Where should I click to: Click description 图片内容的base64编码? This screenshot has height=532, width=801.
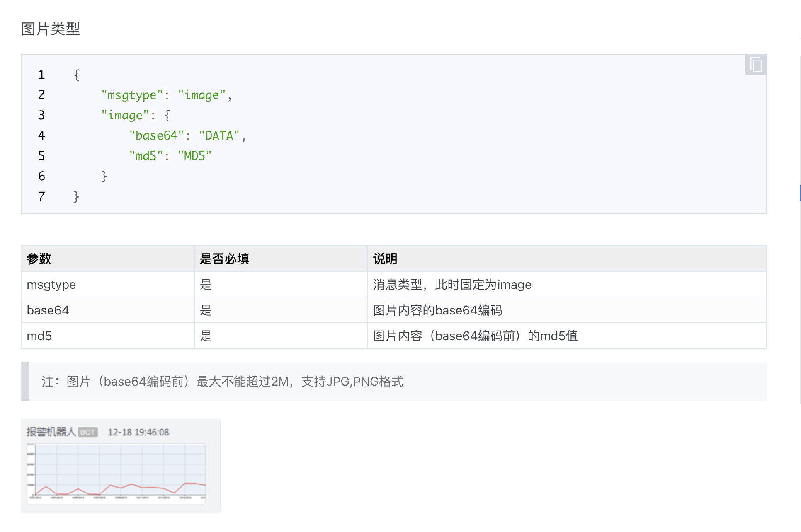click(437, 310)
